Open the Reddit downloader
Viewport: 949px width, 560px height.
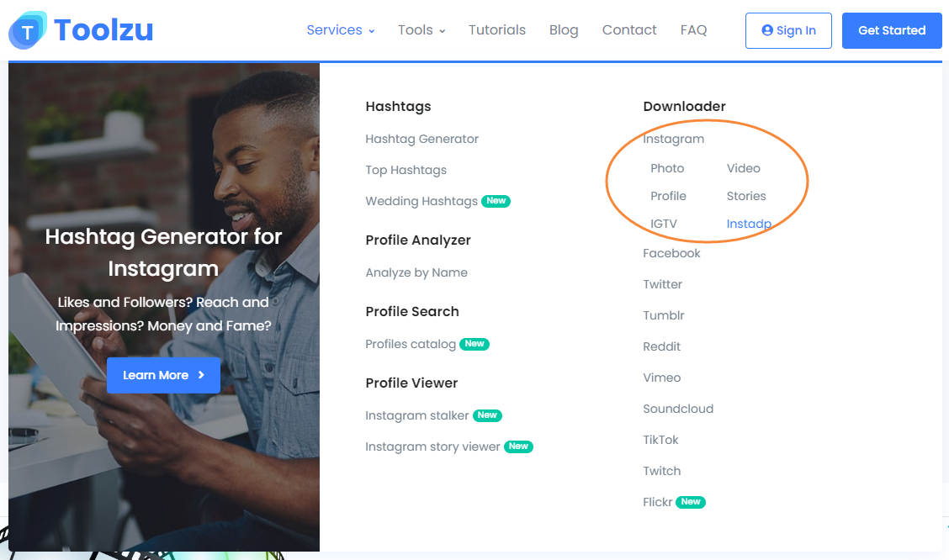[x=661, y=346]
